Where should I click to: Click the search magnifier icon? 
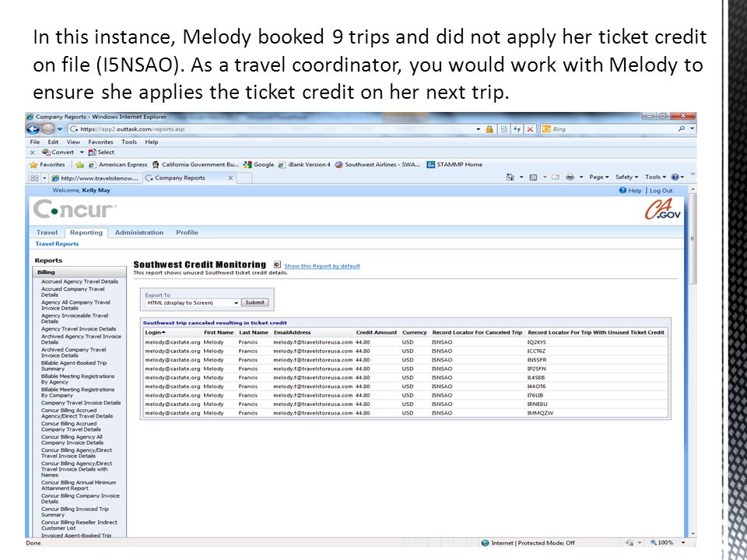pyautogui.click(x=682, y=128)
